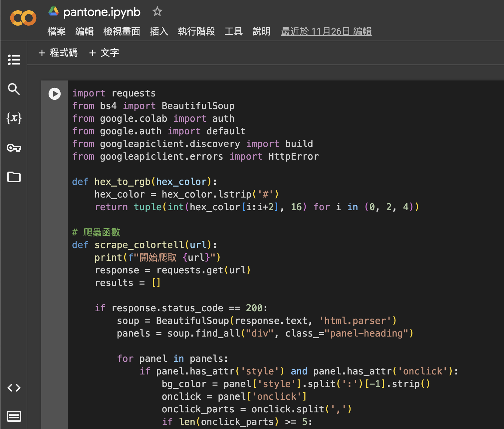
Task: Click the comment '# 爬蟲函數'
Action: [96, 232]
